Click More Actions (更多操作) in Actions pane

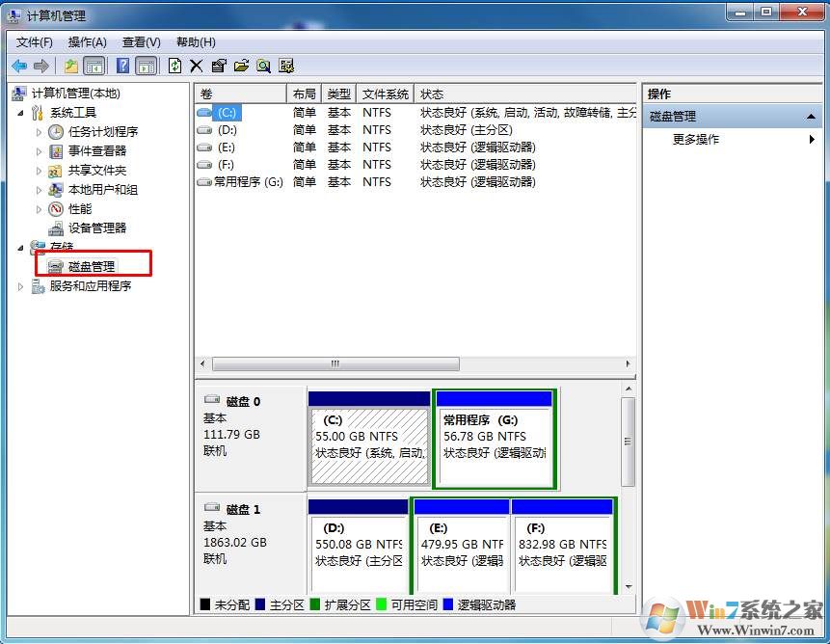pyautogui.click(x=696, y=140)
